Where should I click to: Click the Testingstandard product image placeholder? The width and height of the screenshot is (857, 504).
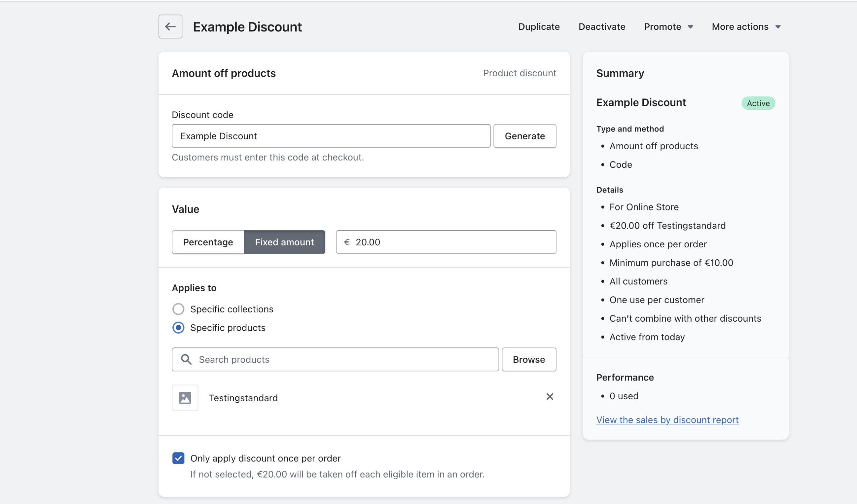coord(185,398)
